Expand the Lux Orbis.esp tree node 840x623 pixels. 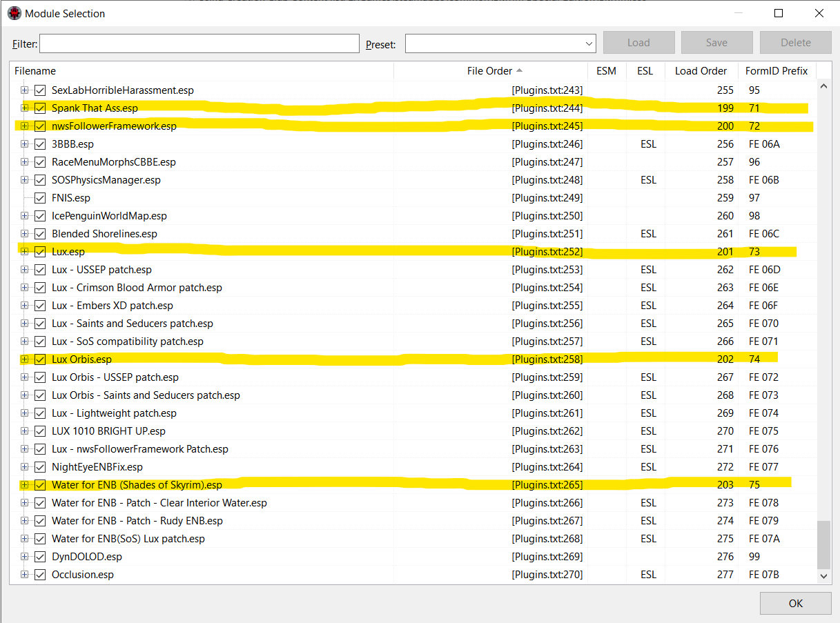(x=25, y=359)
